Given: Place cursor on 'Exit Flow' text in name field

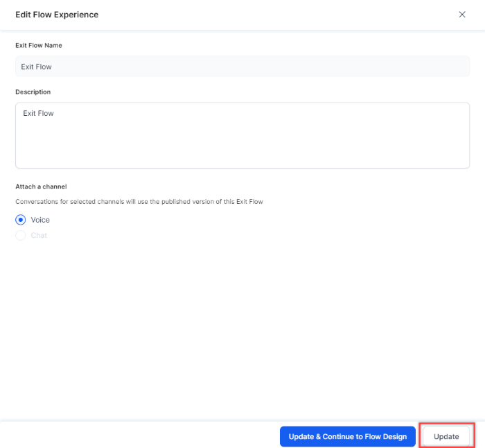Looking at the screenshot, I should pos(37,67).
